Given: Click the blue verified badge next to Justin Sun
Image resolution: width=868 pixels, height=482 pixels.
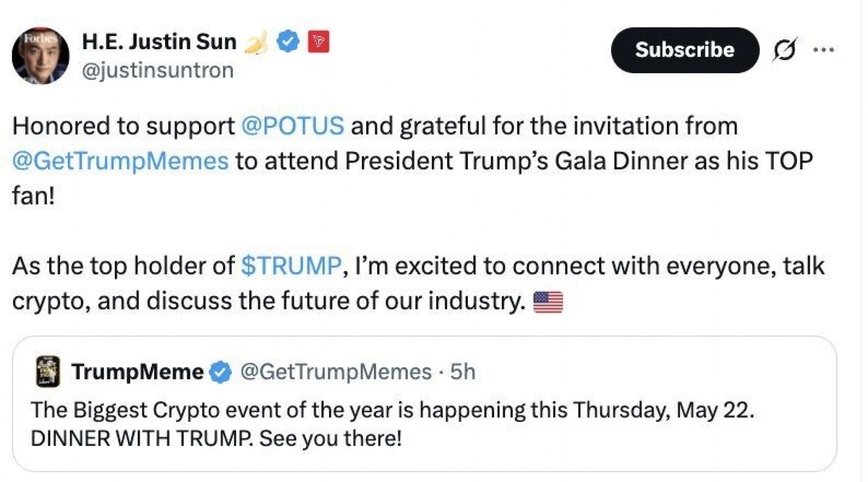Looking at the screenshot, I should pyautogui.click(x=288, y=42).
